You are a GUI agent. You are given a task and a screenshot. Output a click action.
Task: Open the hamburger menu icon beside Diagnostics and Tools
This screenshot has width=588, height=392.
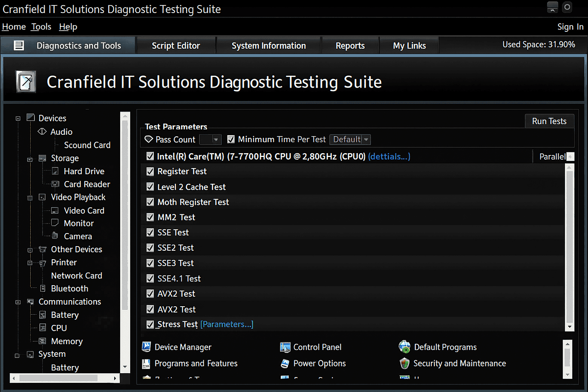19,46
